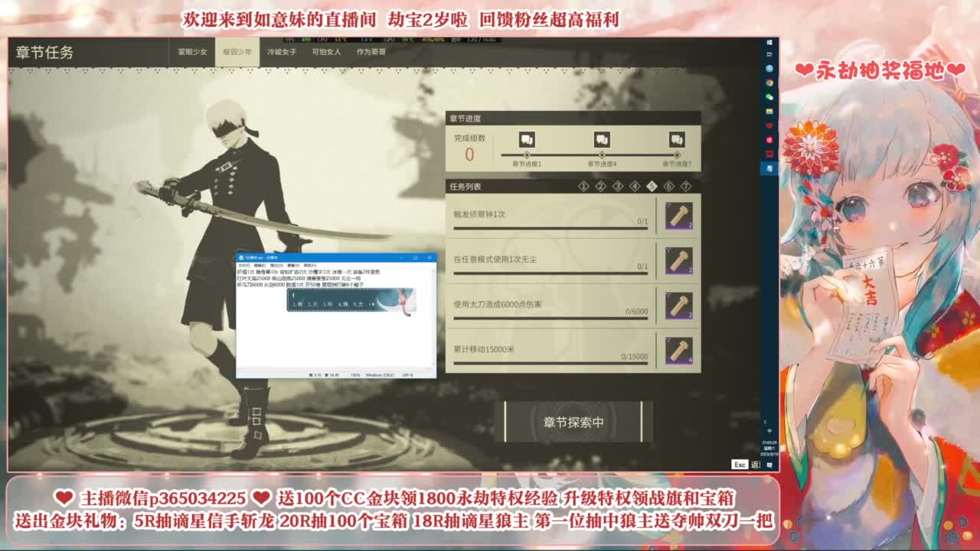Viewport: 980px width, 551px height.
Task: Click reward item for 使用1次无尘 task
Action: tap(679, 261)
